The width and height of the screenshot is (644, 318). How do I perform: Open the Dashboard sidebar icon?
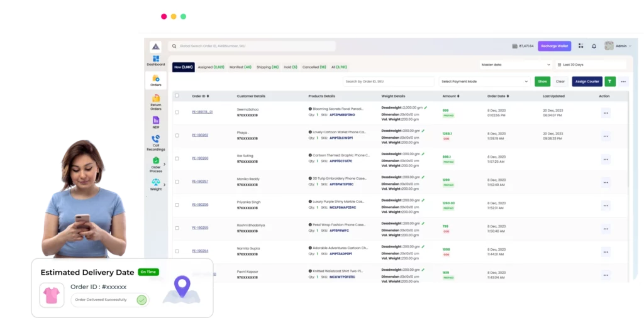click(156, 58)
